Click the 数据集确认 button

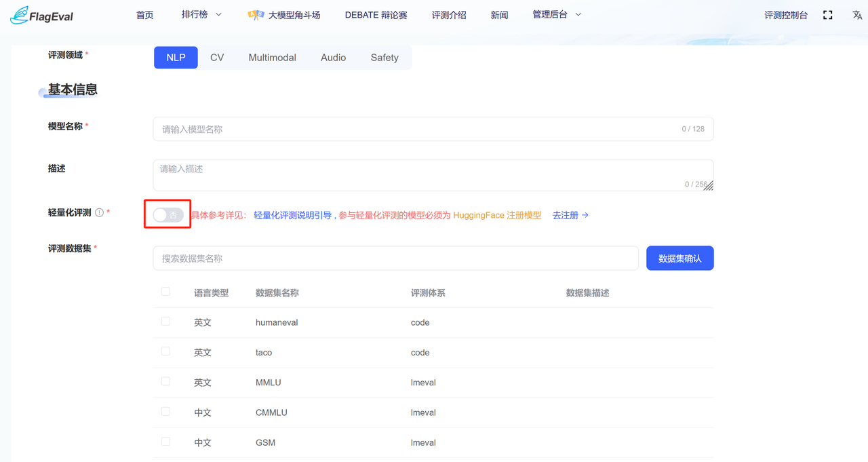[x=679, y=258]
